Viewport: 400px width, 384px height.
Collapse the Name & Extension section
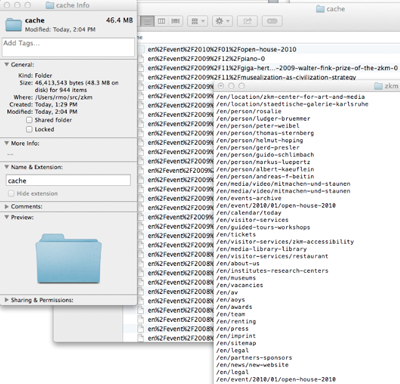pos(6,167)
